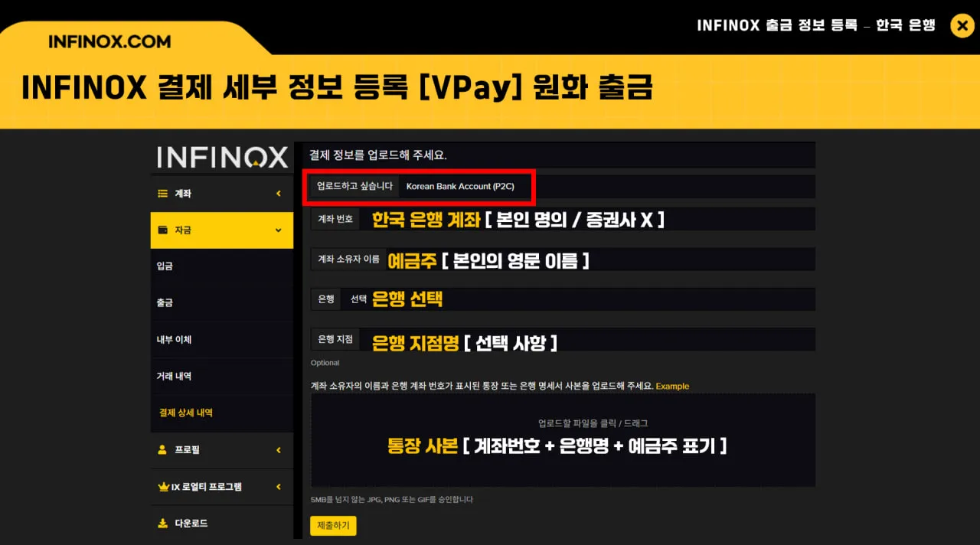Click the Optional helper text
Viewport: 980px width, 545px height.
point(325,363)
